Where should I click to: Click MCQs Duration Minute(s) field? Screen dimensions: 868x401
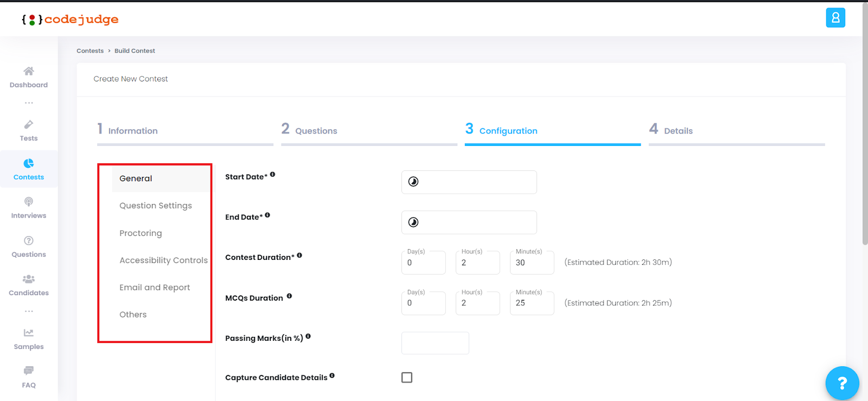click(532, 303)
